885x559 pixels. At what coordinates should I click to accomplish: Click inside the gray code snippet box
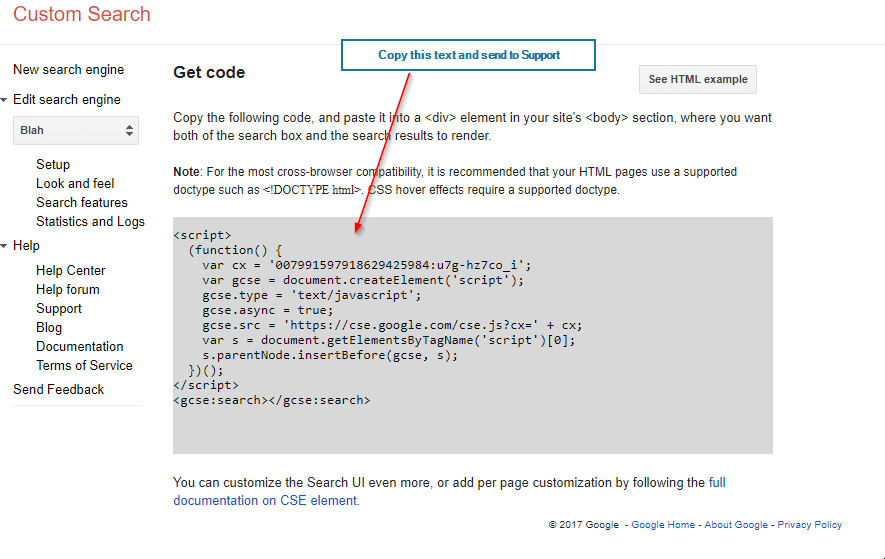[x=473, y=335]
